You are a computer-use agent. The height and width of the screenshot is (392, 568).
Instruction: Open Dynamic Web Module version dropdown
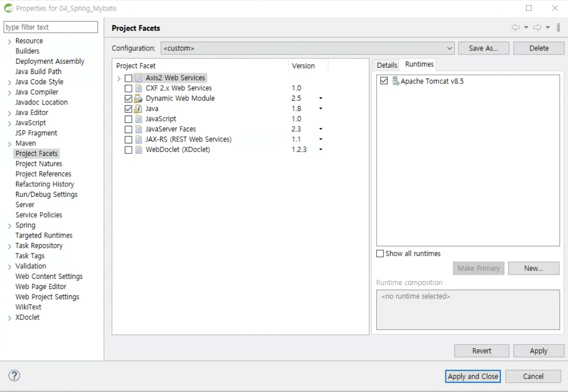pos(321,98)
